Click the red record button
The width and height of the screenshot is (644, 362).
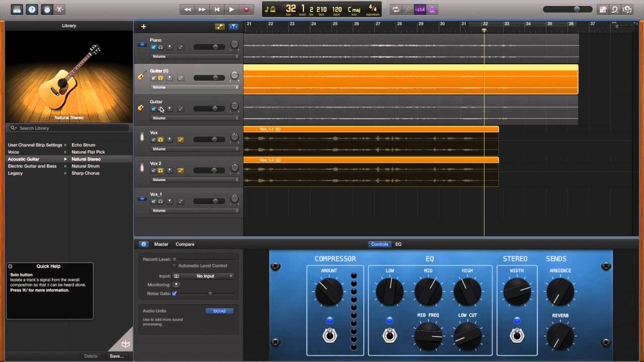[x=247, y=9]
